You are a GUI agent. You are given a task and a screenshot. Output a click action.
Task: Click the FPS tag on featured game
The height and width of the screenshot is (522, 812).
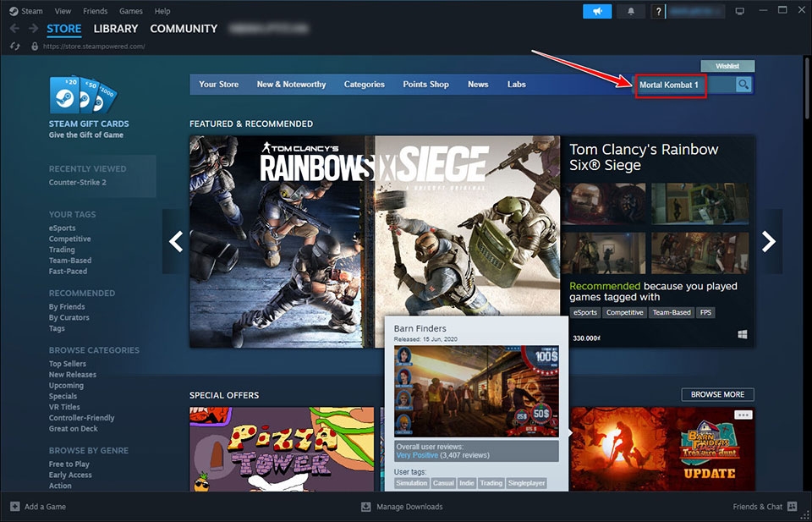click(705, 313)
